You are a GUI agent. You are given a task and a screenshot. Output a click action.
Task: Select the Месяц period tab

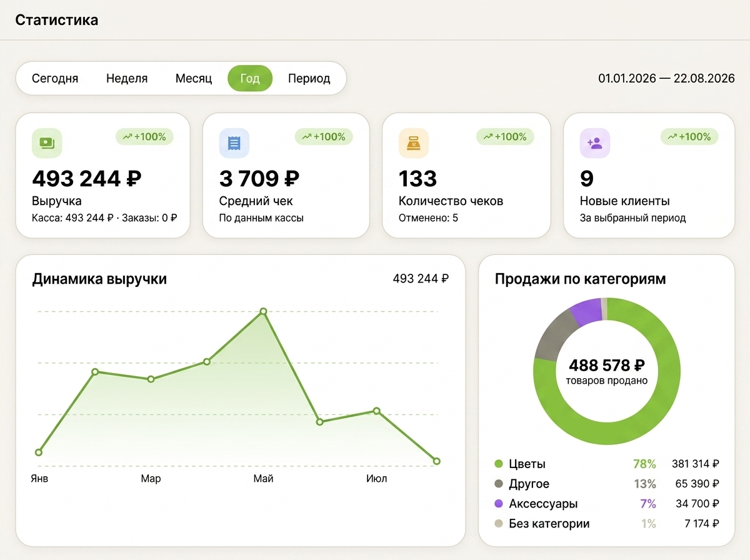pyautogui.click(x=194, y=78)
